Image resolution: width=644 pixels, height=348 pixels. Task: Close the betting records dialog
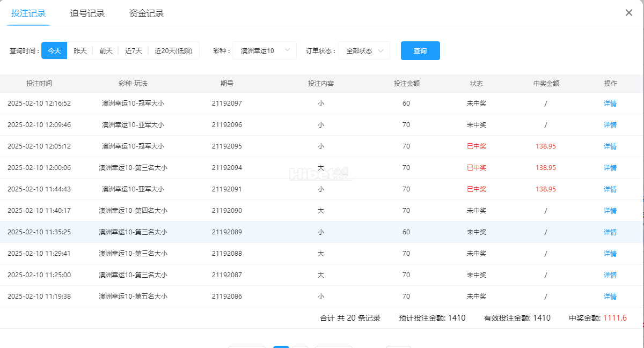click(x=629, y=13)
